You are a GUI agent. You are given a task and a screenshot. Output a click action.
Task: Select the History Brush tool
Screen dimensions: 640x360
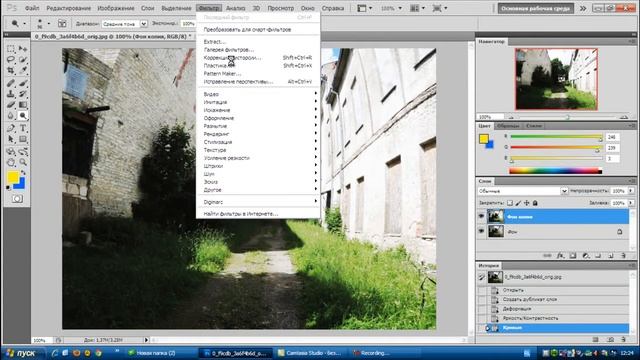(x=23, y=94)
